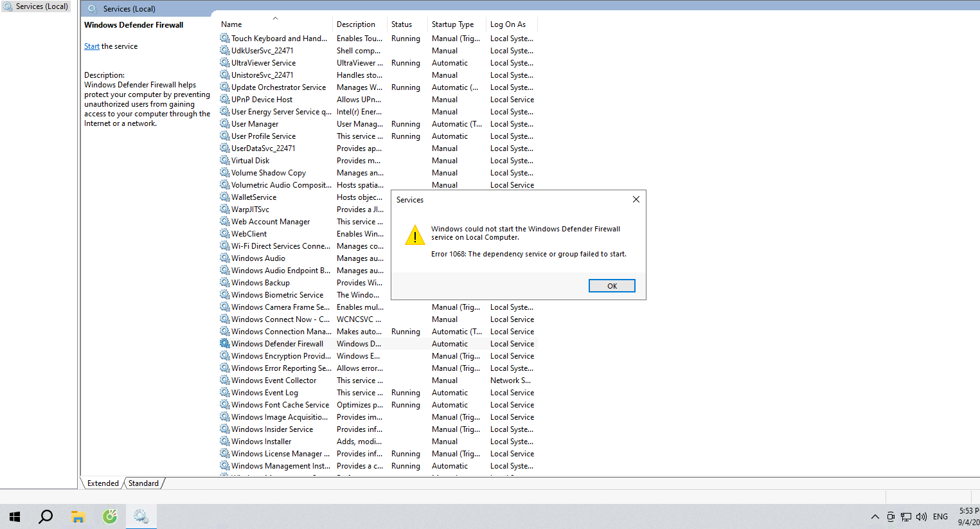Viewport: 980px width, 529px height.
Task: Select the Windows Audio Endpoint Builder row
Action: [305, 271]
